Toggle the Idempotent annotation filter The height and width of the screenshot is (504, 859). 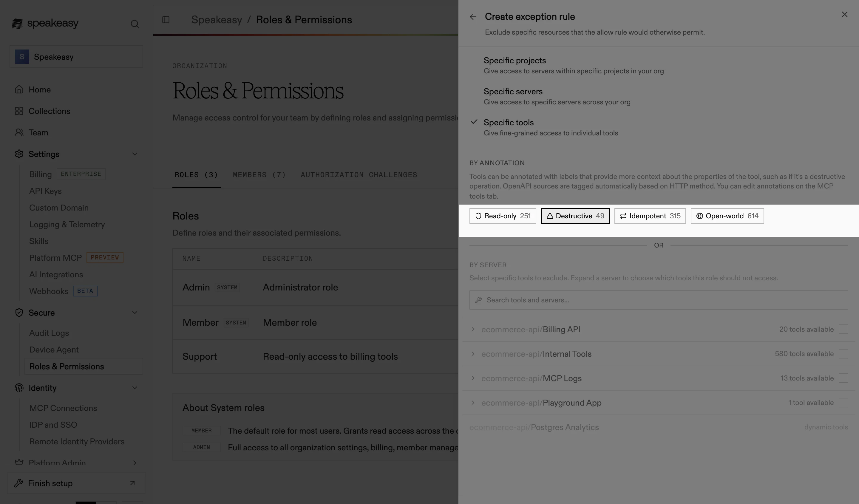tap(650, 216)
